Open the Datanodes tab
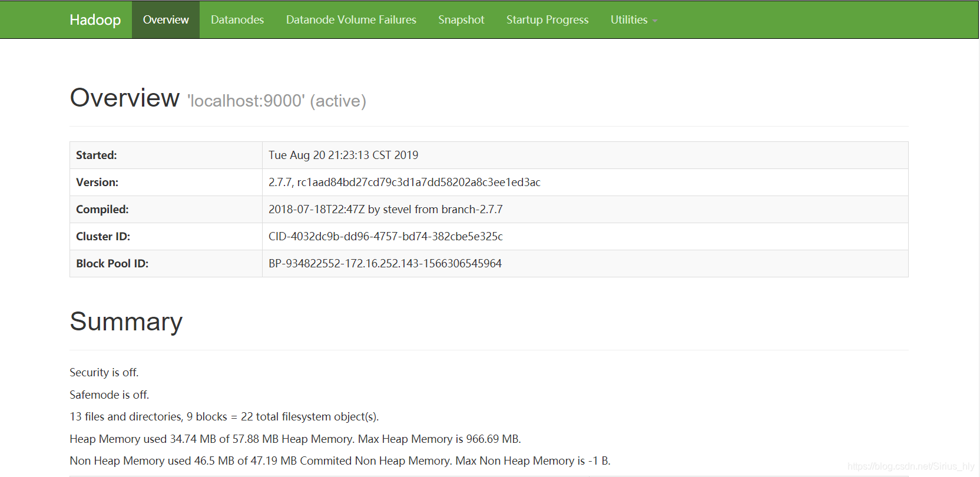The image size is (980, 477). tap(237, 19)
